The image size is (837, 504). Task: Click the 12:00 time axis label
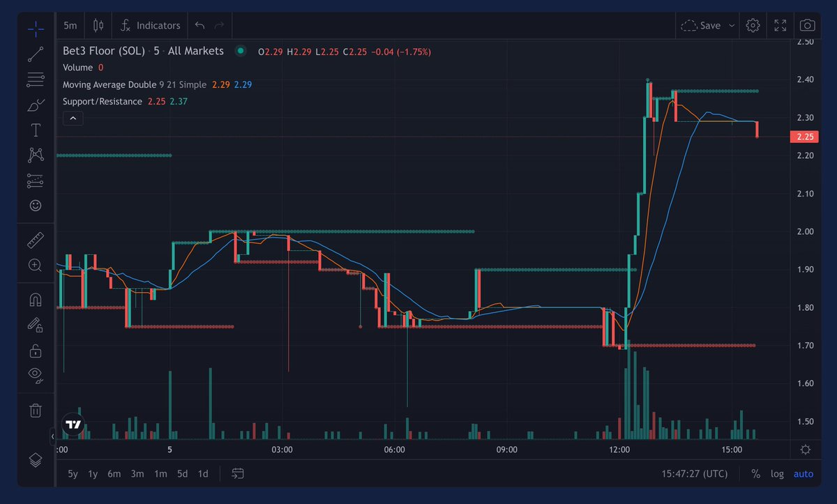pos(619,450)
